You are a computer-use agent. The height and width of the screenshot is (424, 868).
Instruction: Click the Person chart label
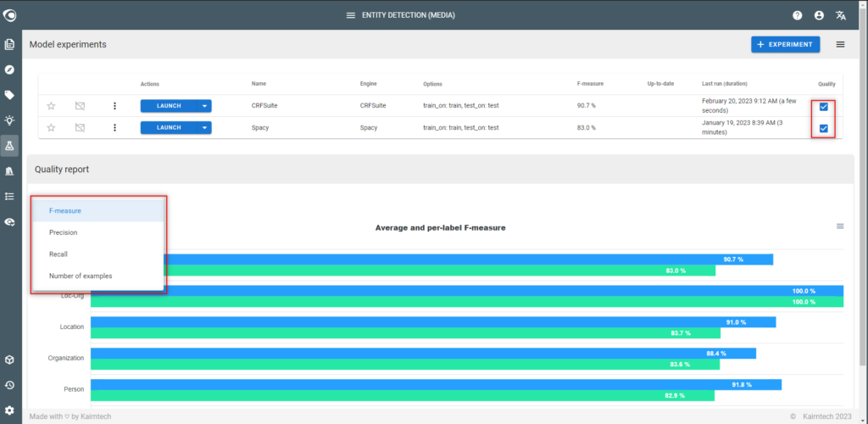tap(74, 390)
